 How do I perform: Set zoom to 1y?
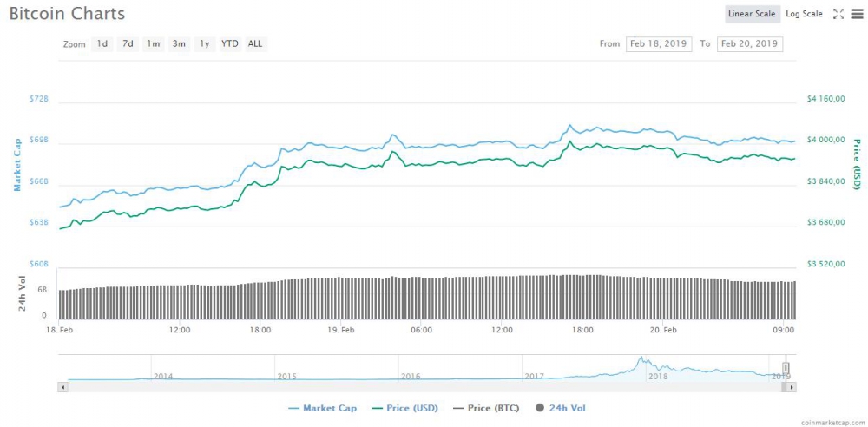pyautogui.click(x=204, y=43)
